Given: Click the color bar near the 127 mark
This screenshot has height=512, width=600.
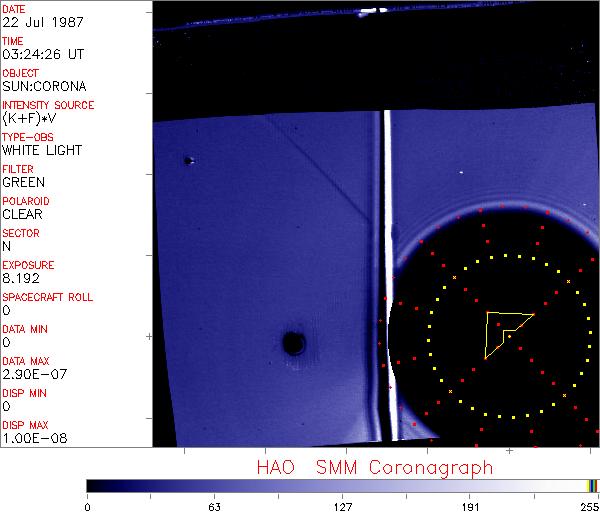Looking at the screenshot, I should tap(343, 485).
